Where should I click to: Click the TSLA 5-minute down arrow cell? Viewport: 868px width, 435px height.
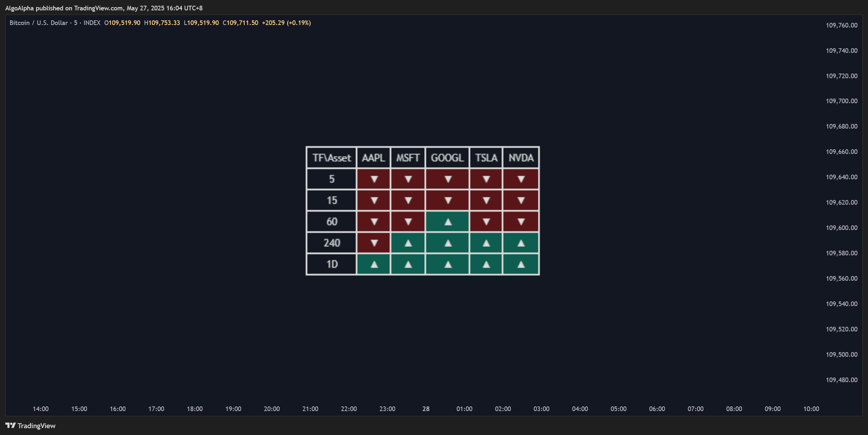click(486, 179)
